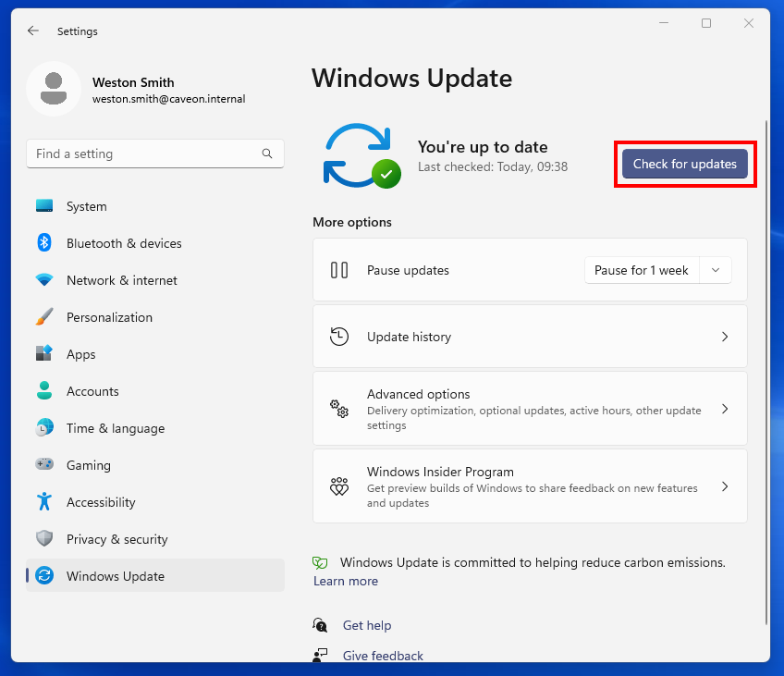This screenshot has height=676, width=784.
Task: Click the Get help headset icon
Action: pos(320,625)
